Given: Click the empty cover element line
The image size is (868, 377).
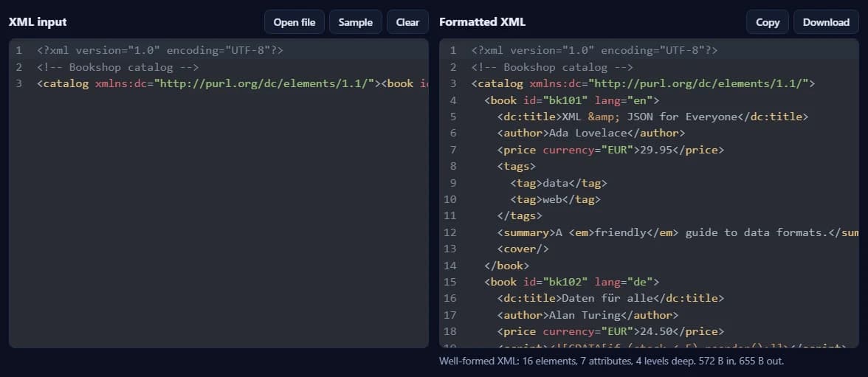Looking at the screenshot, I should click(523, 249).
